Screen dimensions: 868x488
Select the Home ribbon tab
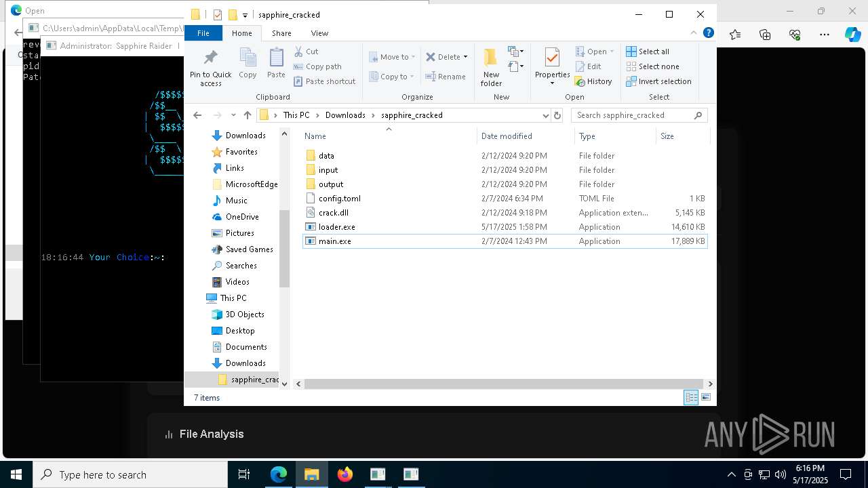pyautogui.click(x=241, y=33)
